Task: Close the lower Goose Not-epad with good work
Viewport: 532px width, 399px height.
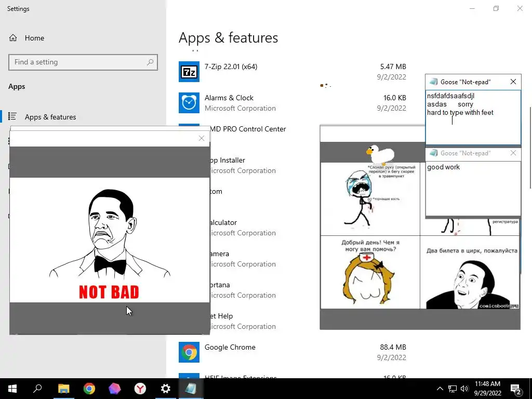Action: tap(513, 153)
